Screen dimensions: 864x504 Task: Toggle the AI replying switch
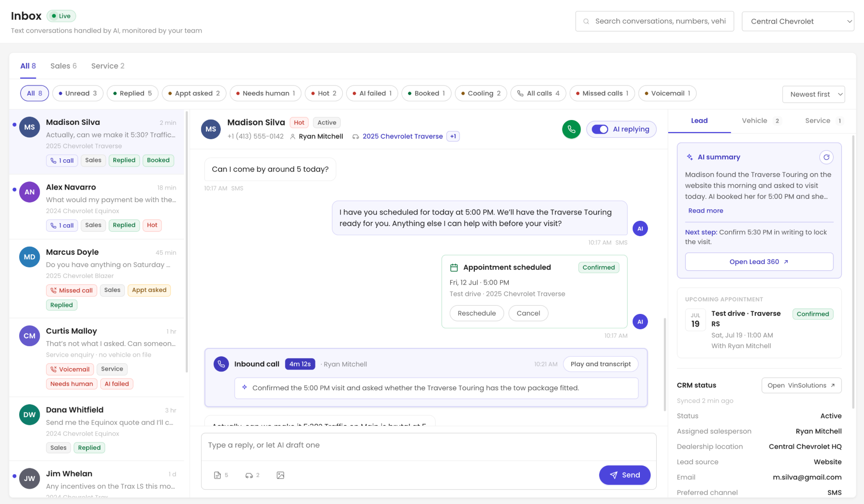[x=600, y=129]
